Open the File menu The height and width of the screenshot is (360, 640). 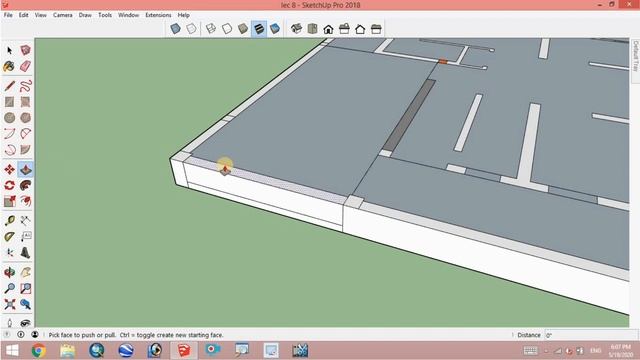click(x=8, y=15)
